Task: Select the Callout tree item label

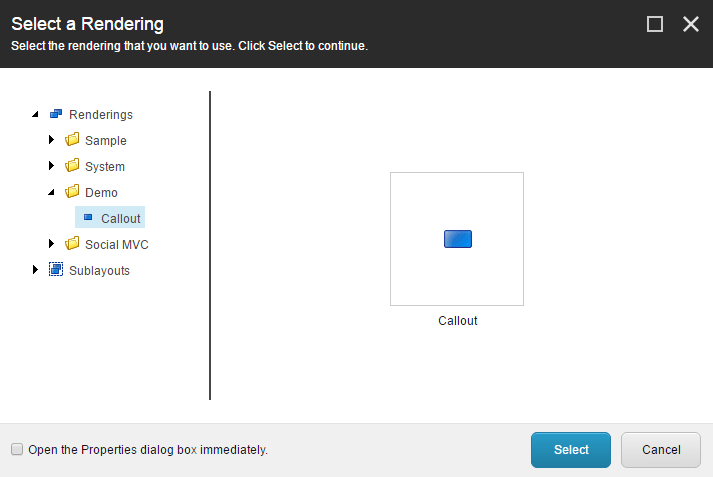Action: (x=121, y=218)
